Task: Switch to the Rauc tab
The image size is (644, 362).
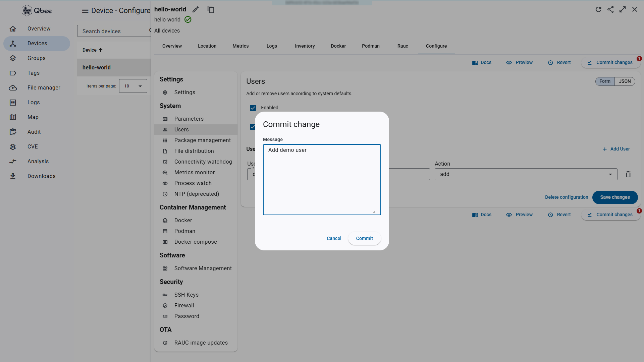Action: (x=403, y=46)
